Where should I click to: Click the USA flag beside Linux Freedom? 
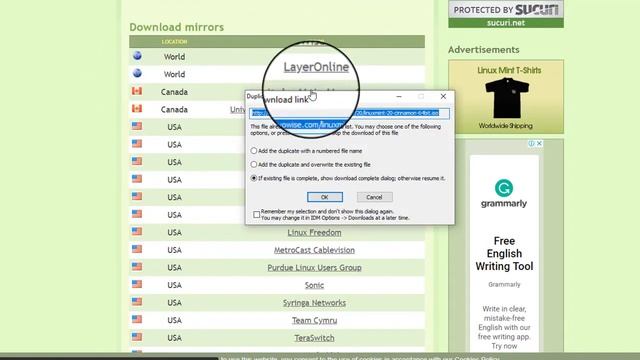(x=137, y=231)
